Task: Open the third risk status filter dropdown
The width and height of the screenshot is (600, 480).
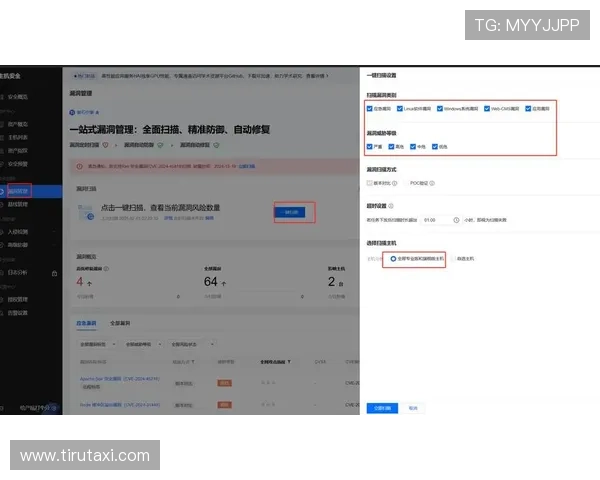Action: (x=191, y=344)
